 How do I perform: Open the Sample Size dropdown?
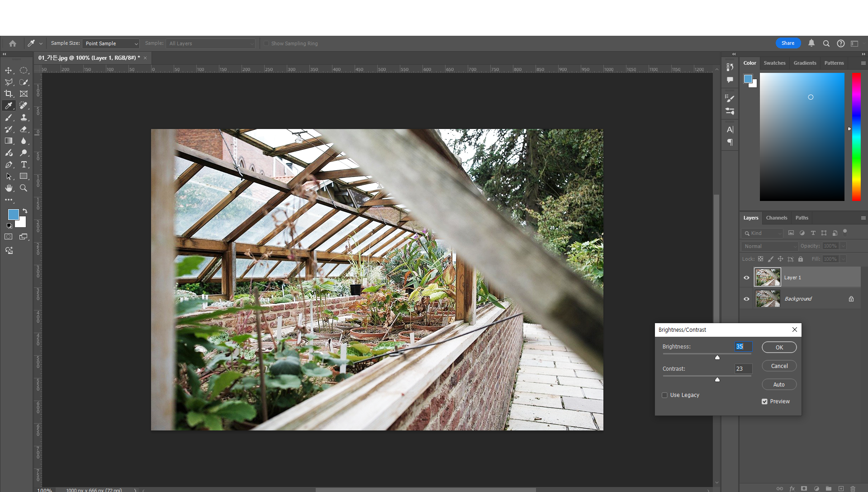tap(111, 43)
